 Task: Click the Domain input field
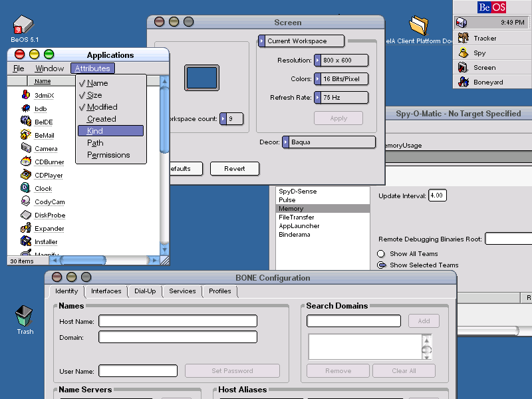click(x=178, y=337)
